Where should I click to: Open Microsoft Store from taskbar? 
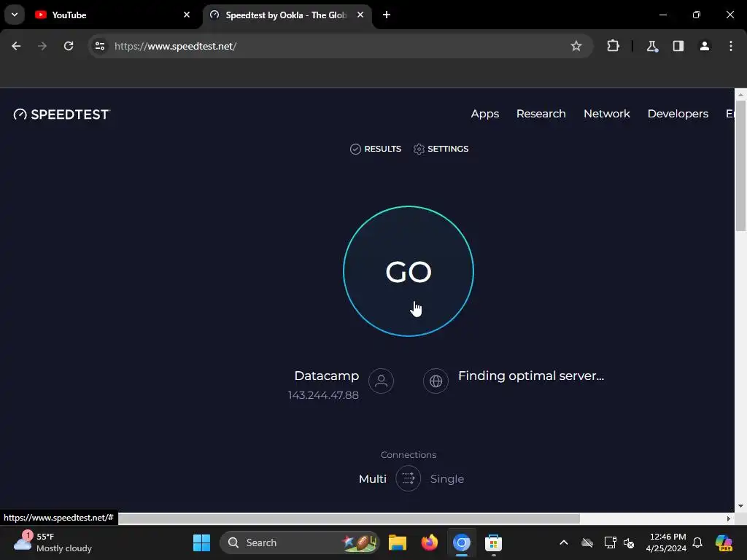click(x=493, y=542)
